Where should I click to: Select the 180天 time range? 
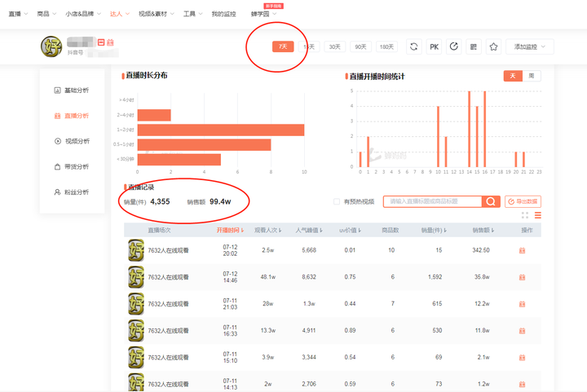point(386,46)
